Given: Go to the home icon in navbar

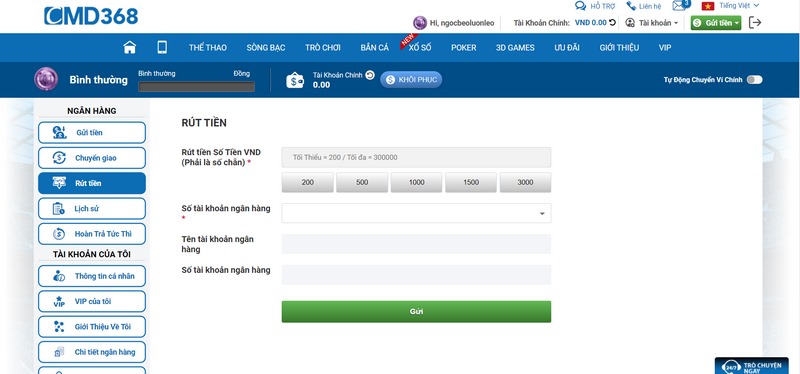Looking at the screenshot, I should pos(130,47).
